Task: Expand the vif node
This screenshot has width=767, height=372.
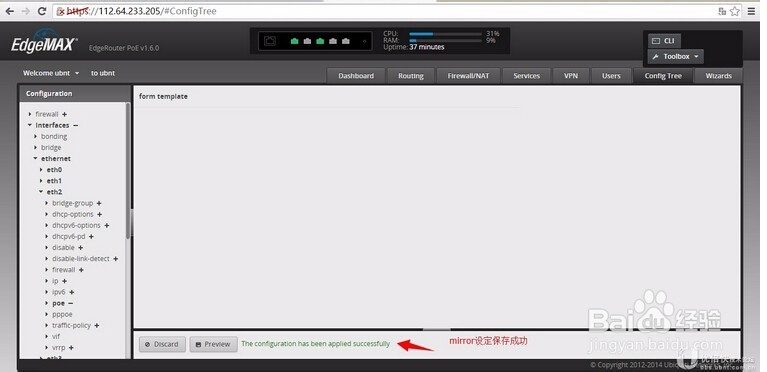Action: click(x=47, y=337)
